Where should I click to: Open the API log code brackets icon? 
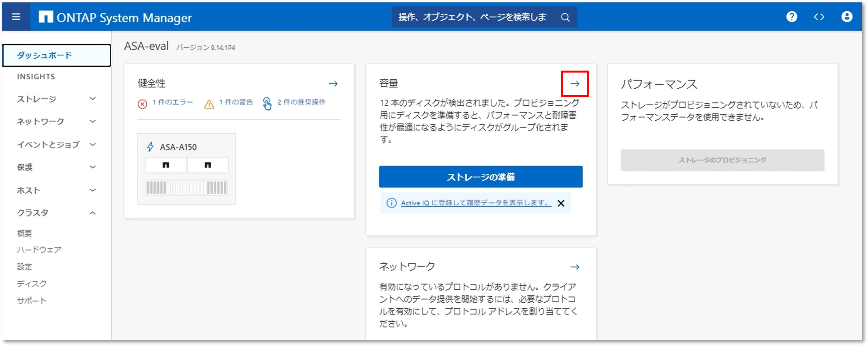coord(819,17)
